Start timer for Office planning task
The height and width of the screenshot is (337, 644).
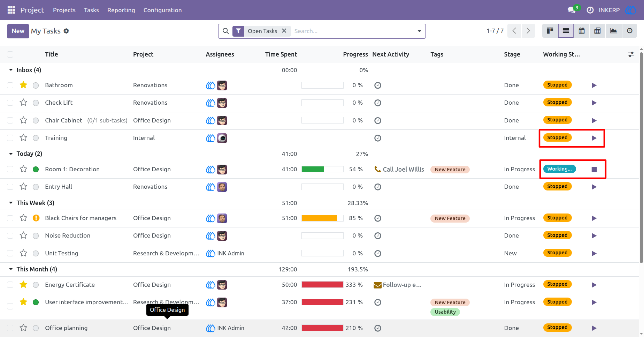pos(594,328)
